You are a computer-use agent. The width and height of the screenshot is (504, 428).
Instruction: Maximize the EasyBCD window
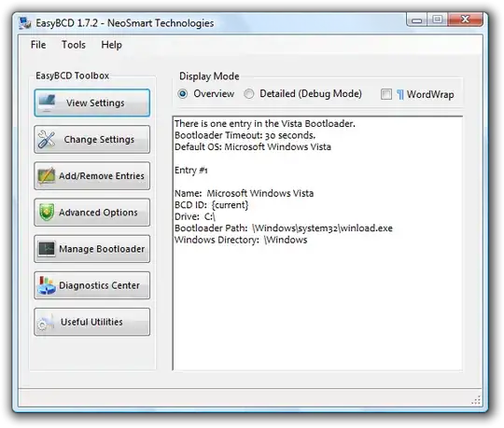(x=437, y=20)
